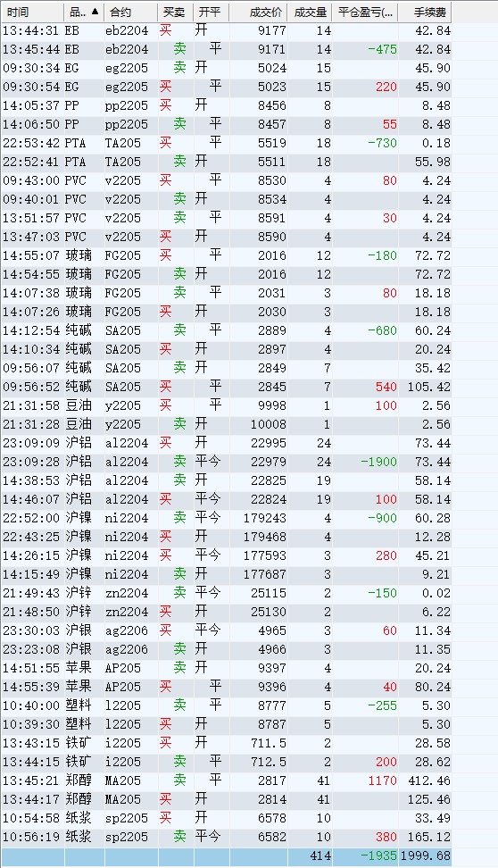The image size is (498, 868).
Task: Click total fee 1999.68 in summary row
Action: click(426, 855)
